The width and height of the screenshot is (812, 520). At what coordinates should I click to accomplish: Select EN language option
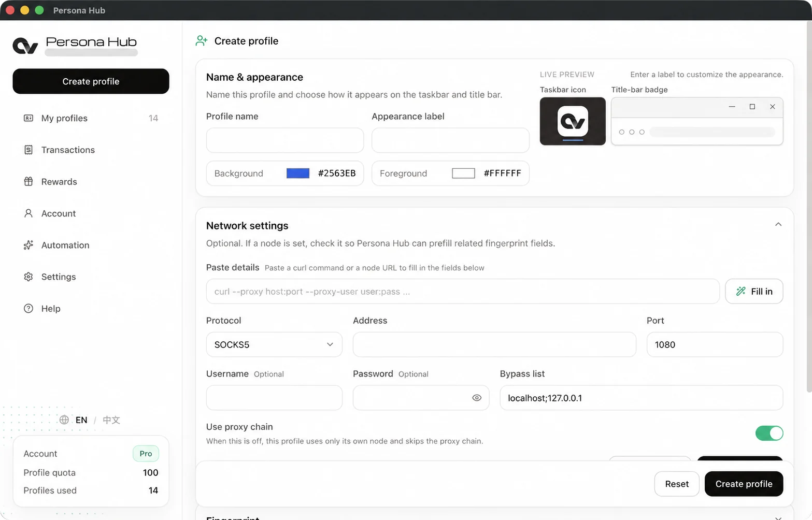click(81, 420)
